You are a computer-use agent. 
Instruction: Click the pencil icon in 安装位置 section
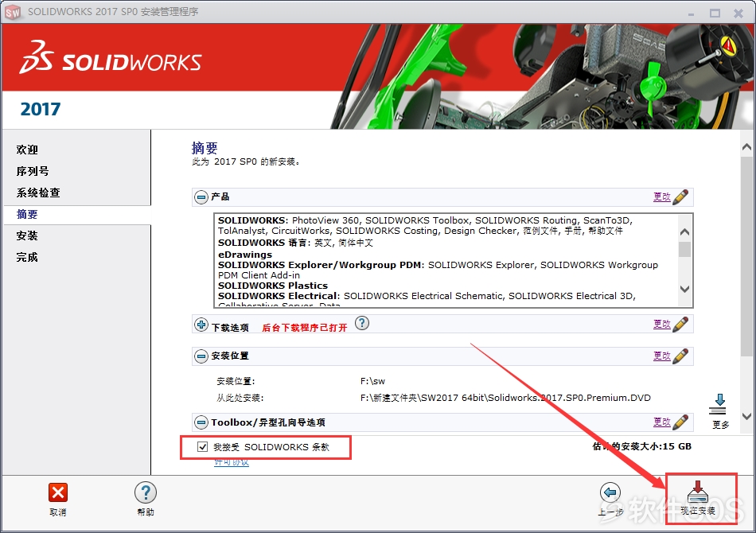click(680, 356)
